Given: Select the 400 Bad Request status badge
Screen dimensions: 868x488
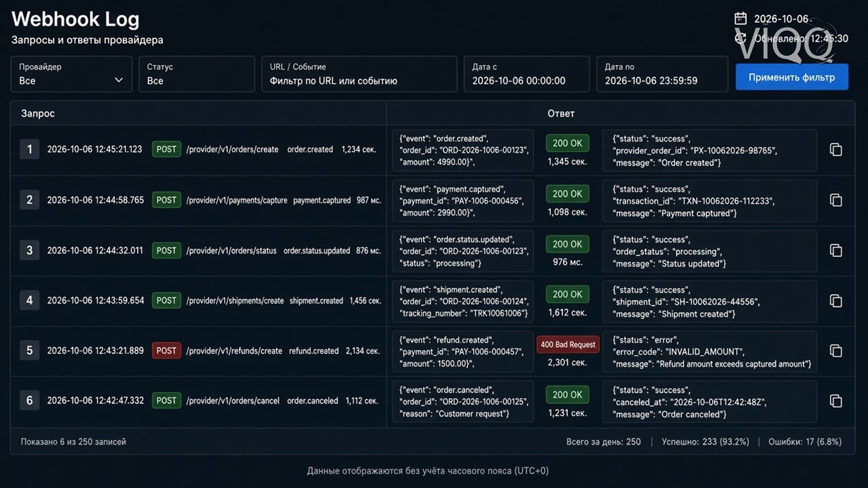Looking at the screenshot, I should coord(568,344).
